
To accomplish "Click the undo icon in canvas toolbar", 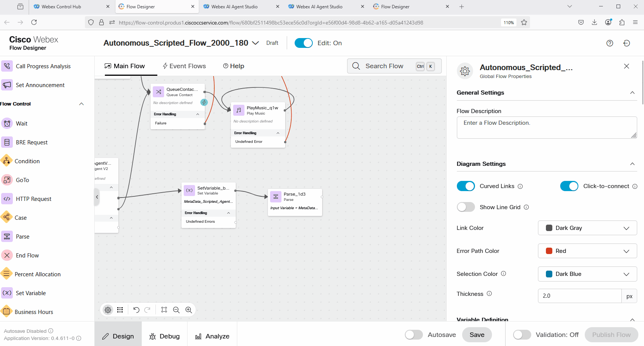I will [136, 310].
